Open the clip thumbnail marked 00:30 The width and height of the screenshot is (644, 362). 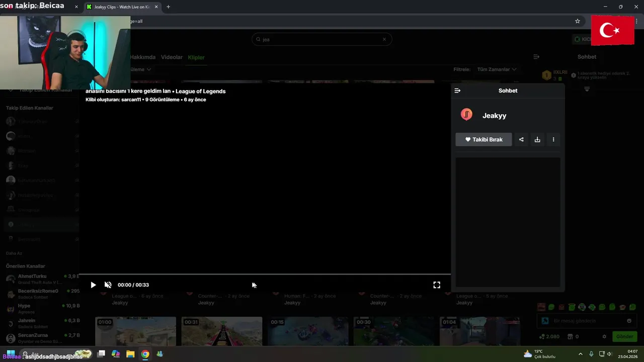tap(394, 331)
